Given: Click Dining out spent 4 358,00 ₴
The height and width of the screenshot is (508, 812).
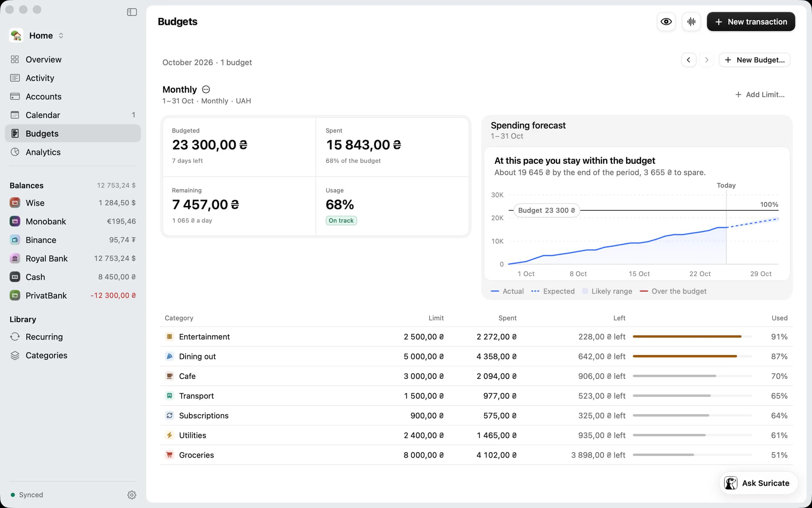Looking at the screenshot, I should pyautogui.click(x=496, y=356).
